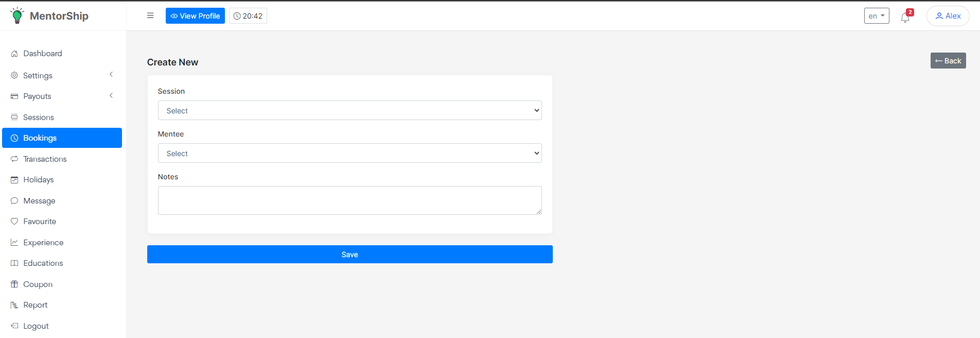The height and width of the screenshot is (338, 980).
Task: Click the Message chat bubble icon
Action: (x=14, y=201)
